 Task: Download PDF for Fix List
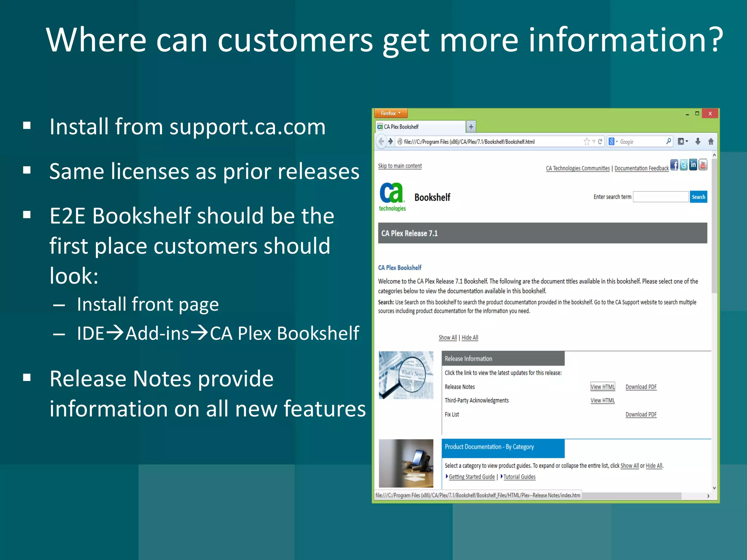pyautogui.click(x=641, y=415)
